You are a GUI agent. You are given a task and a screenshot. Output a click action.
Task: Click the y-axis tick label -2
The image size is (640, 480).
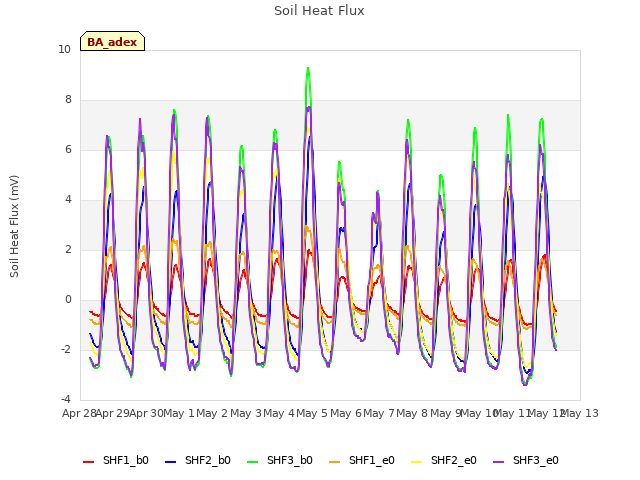(x=66, y=350)
